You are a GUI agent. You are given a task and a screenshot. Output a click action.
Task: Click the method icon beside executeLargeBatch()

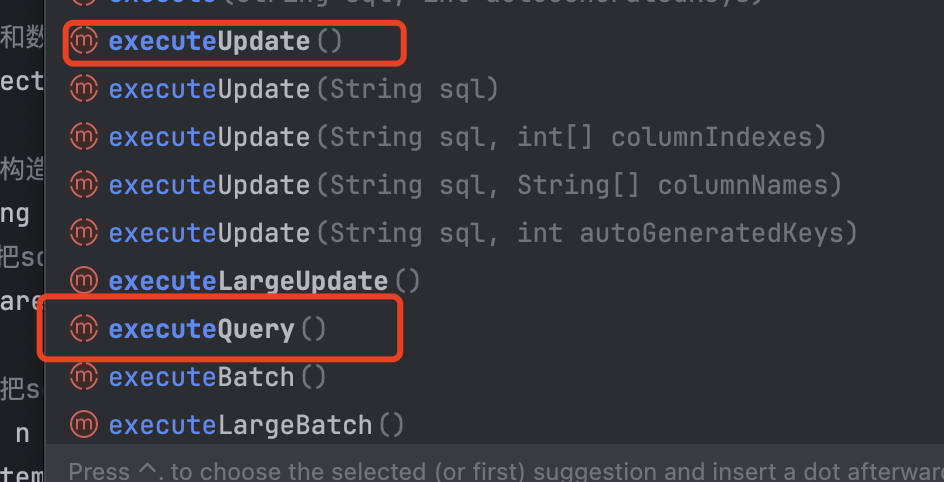pos(84,425)
